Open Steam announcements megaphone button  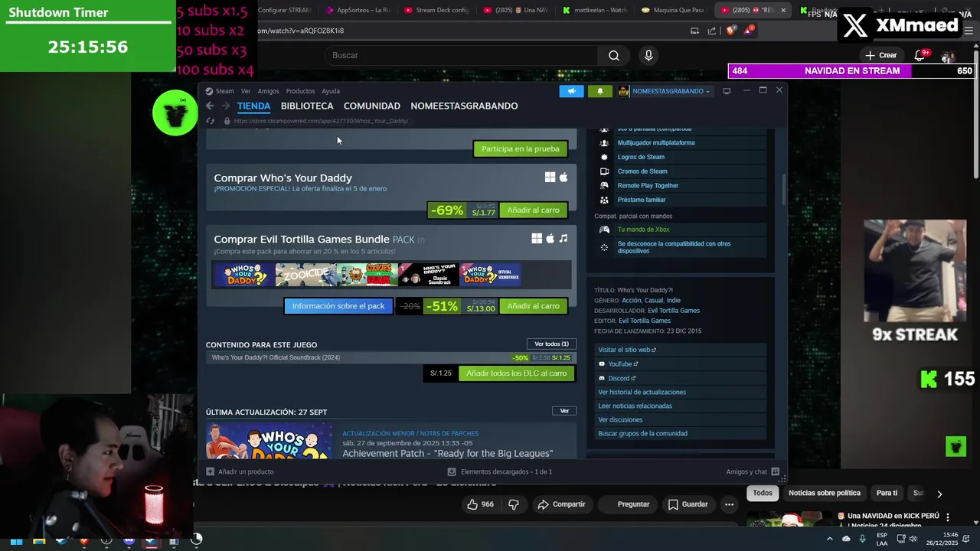pyautogui.click(x=571, y=91)
